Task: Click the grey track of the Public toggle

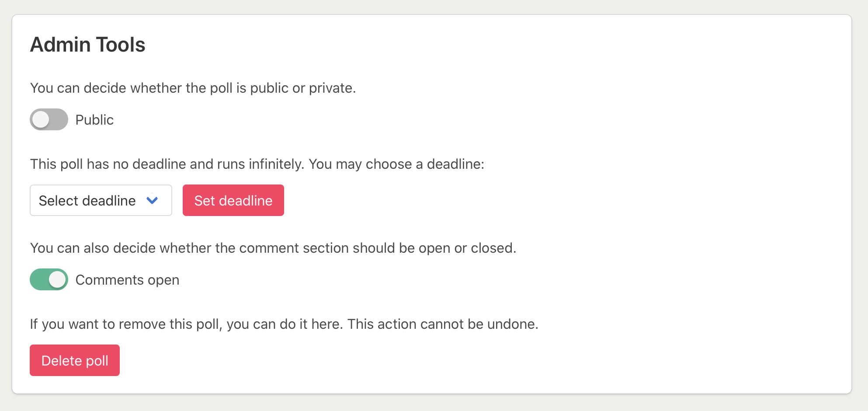Action: (60, 119)
